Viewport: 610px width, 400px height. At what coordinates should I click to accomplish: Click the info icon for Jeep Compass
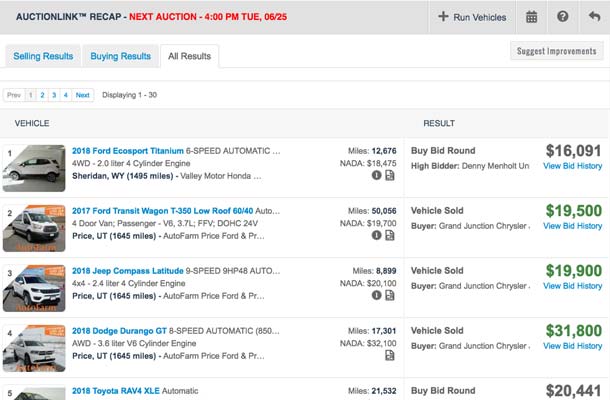376,295
